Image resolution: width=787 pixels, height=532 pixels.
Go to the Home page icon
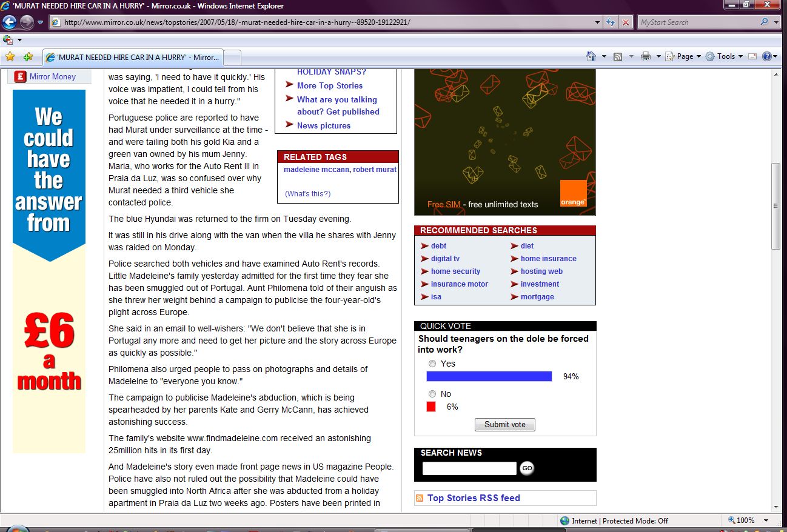coord(591,56)
